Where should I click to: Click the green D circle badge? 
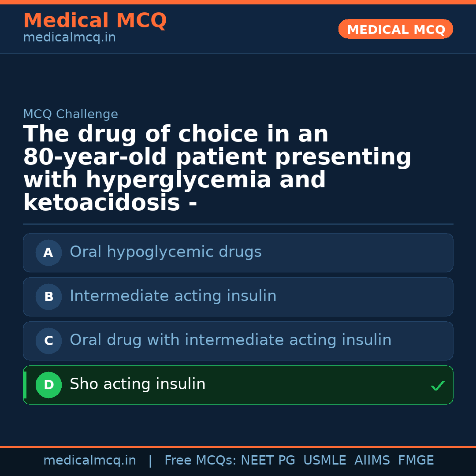48,385
